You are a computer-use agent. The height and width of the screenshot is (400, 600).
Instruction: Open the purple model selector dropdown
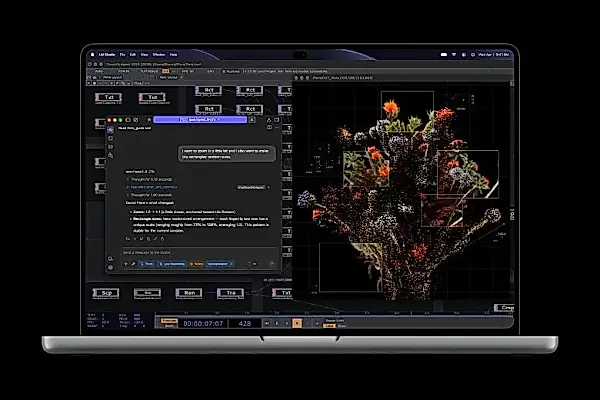200,120
